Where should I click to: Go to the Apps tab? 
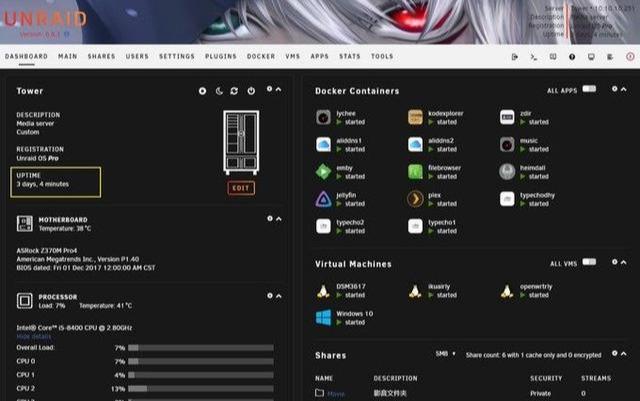[x=320, y=56]
